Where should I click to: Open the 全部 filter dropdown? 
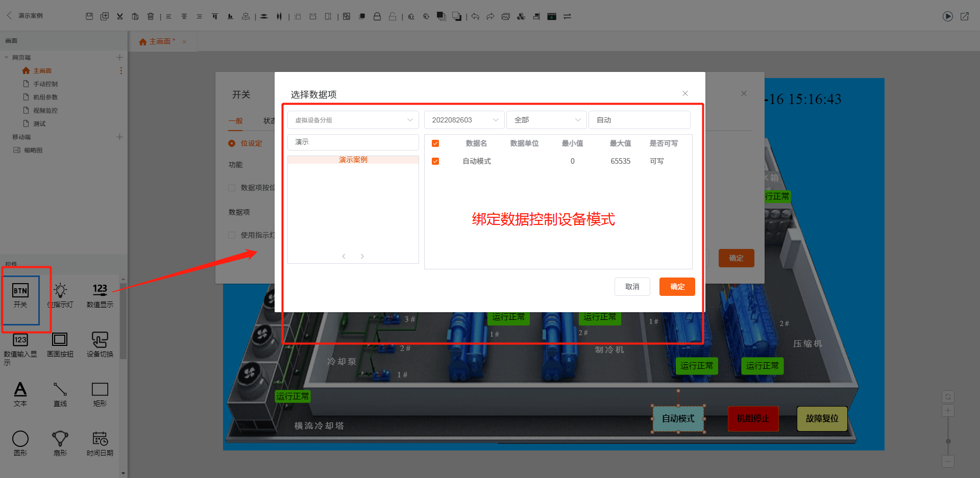click(x=547, y=120)
